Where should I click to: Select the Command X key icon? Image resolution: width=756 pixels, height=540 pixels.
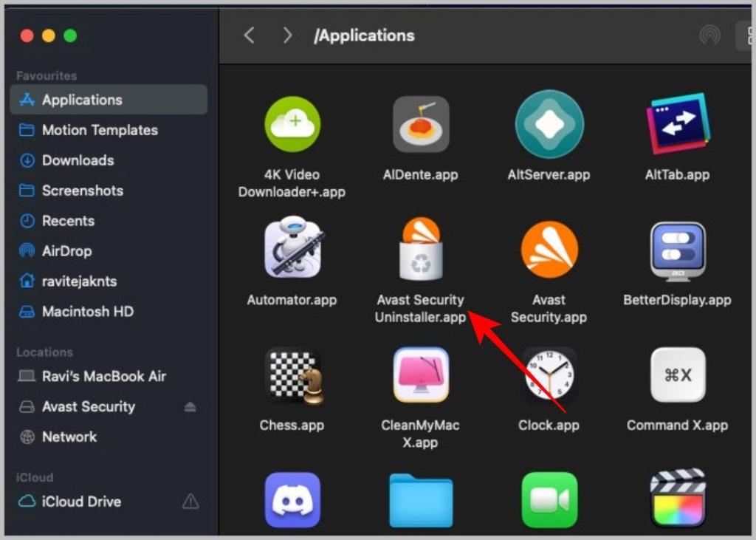pos(678,375)
